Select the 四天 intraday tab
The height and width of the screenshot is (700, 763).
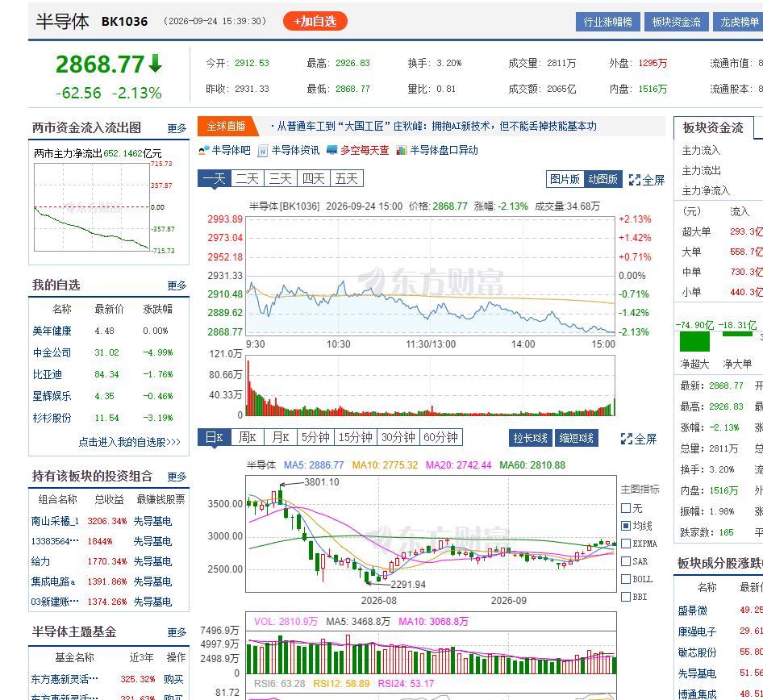pyautogui.click(x=314, y=178)
